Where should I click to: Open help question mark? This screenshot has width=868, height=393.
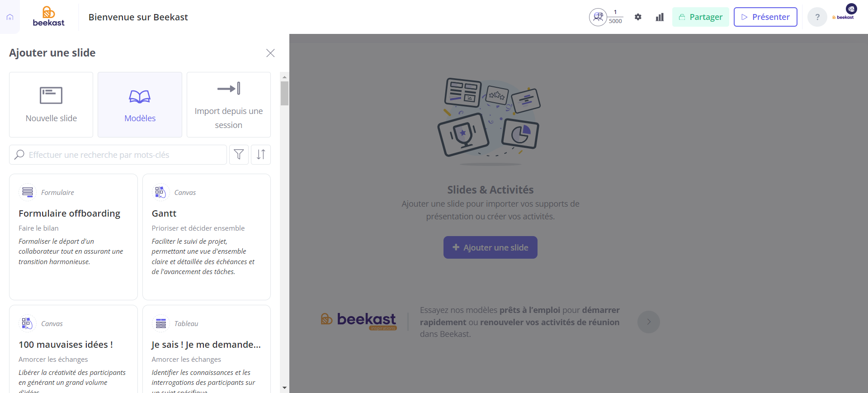[x=817, y=17]
